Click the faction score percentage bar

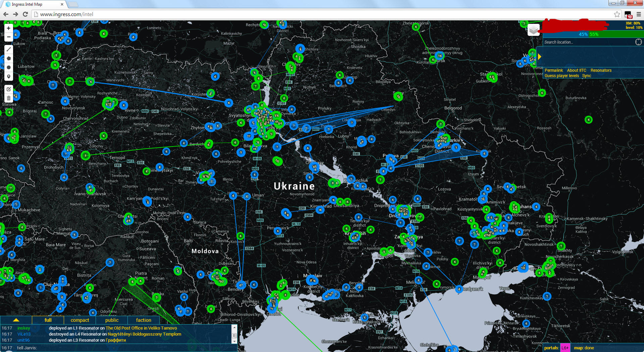[593, 34]
